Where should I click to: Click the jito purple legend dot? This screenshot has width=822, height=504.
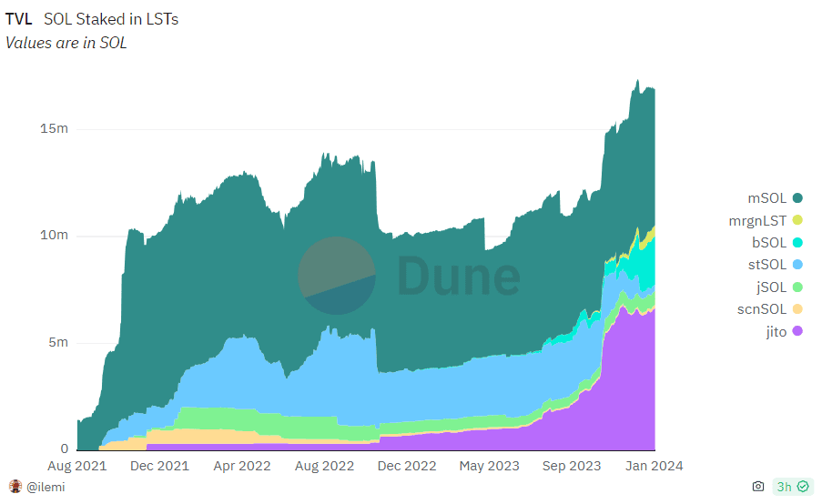(797, 331)
